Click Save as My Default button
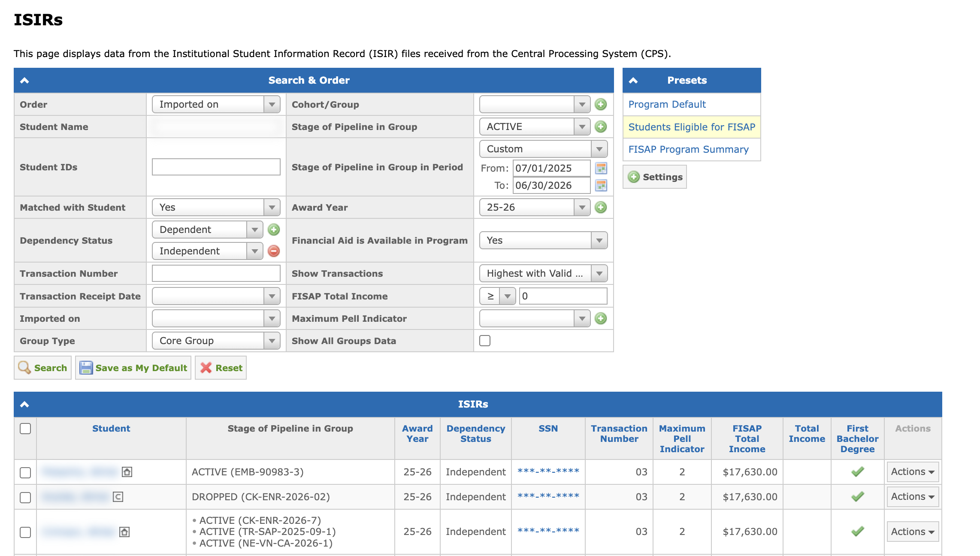Image resolution: width=980 pixels, height=556 pixels. (x=133, y=368)
